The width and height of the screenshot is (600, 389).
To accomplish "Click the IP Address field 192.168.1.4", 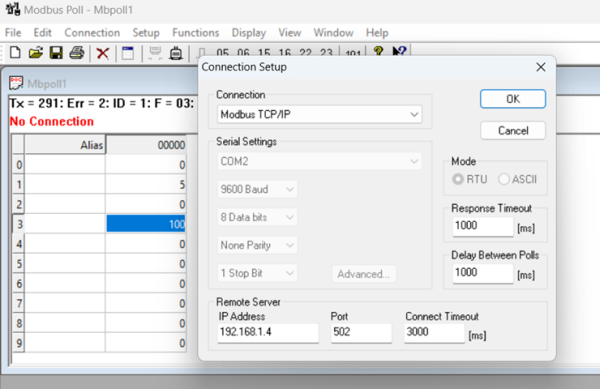I will (268, 332).
